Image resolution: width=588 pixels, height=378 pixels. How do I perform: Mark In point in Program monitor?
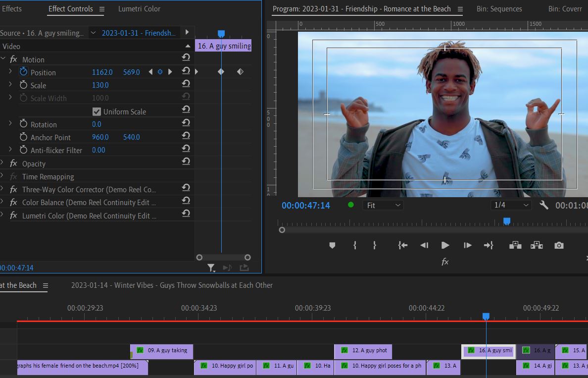355,246
